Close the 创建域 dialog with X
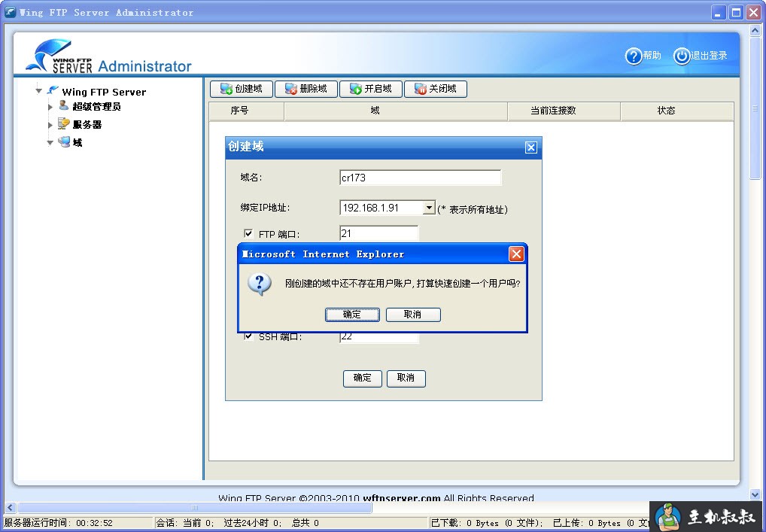This screenshot has width=766, height=532. coord(531,147)
